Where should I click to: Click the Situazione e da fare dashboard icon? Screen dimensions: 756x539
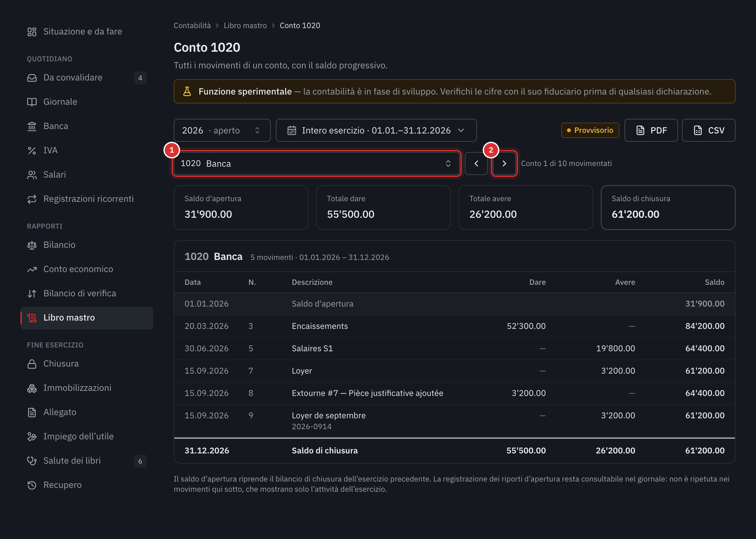(x=32, y=32)
